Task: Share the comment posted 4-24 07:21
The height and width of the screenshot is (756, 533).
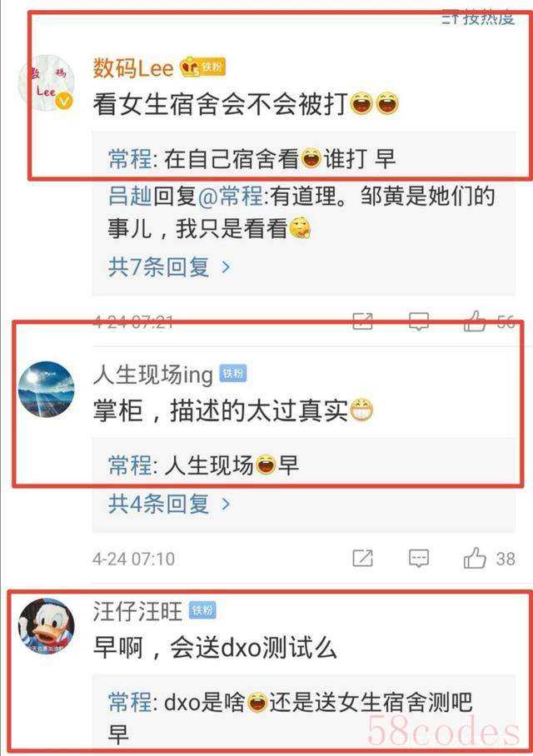Action: point(363,321)
